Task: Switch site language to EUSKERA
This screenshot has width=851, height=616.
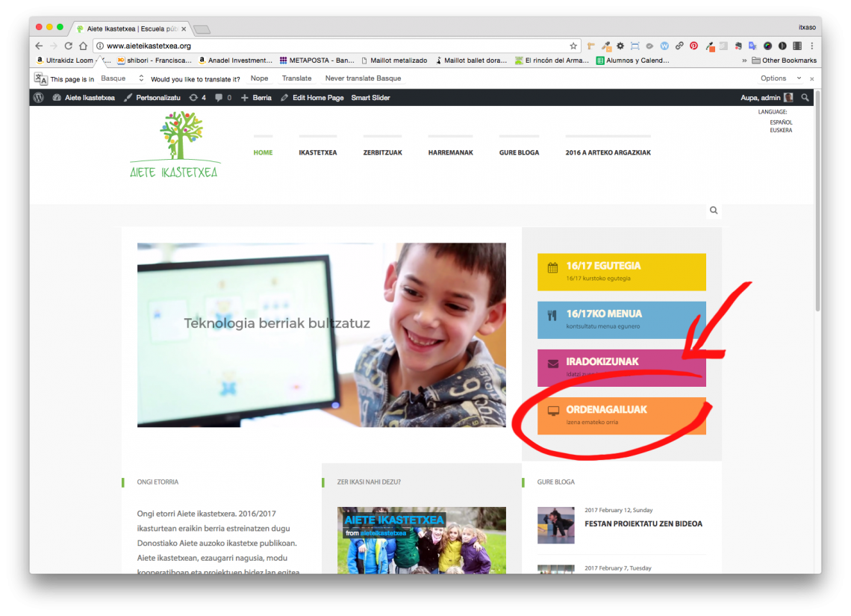Action: [781, 130]
